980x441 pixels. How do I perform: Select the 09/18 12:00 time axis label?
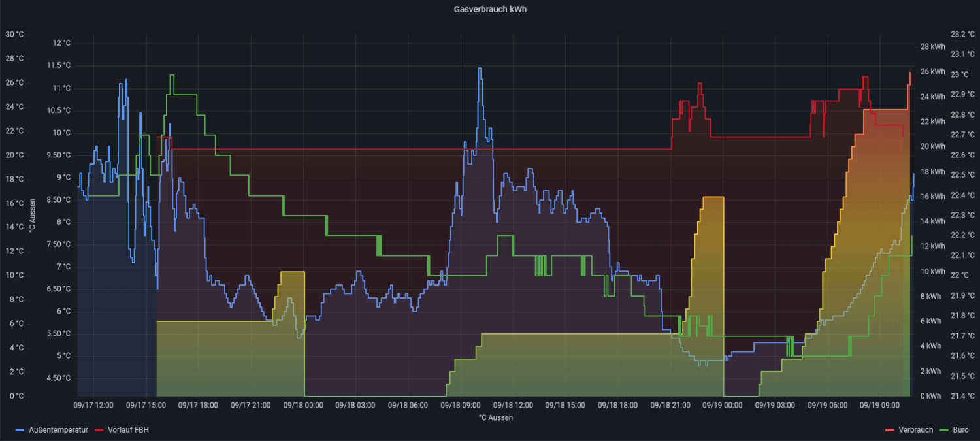(x=513, y=405)
